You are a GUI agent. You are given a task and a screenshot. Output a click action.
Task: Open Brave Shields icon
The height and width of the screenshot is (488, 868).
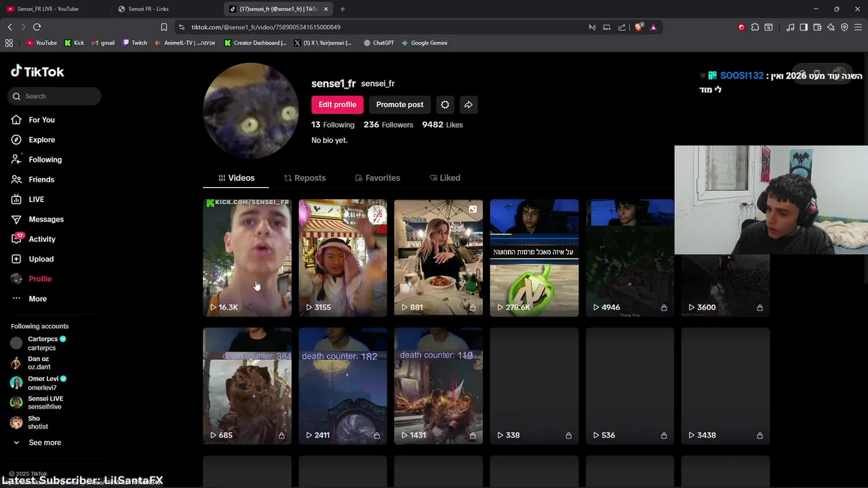click(638, 27)
